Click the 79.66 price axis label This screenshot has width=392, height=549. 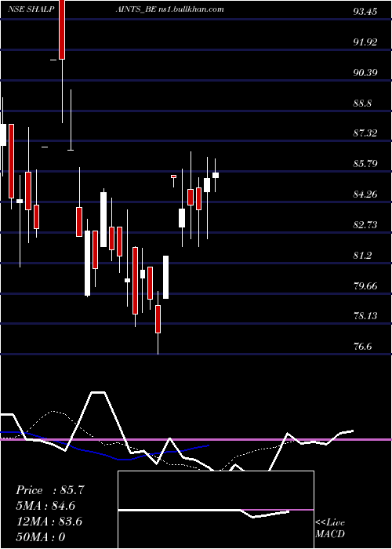coord(365,285)
